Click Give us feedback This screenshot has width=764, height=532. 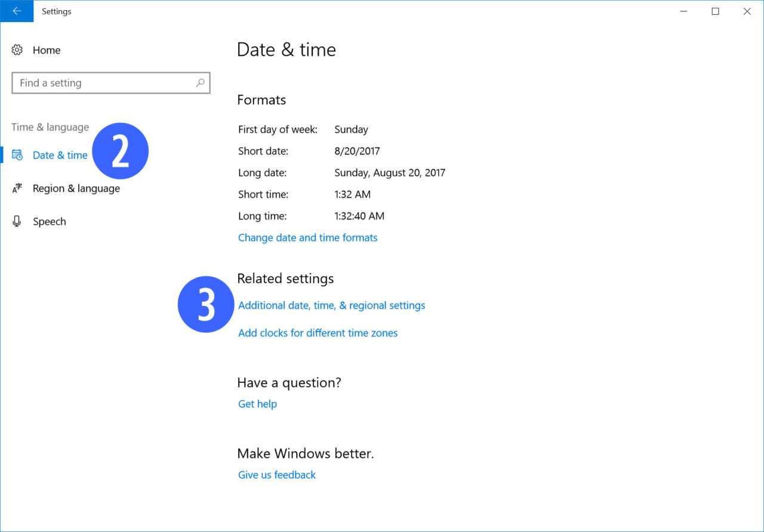click(276, 474)
